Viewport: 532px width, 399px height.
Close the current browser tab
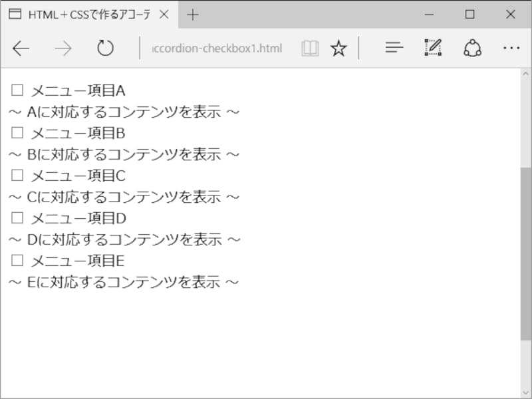point(164,15)
